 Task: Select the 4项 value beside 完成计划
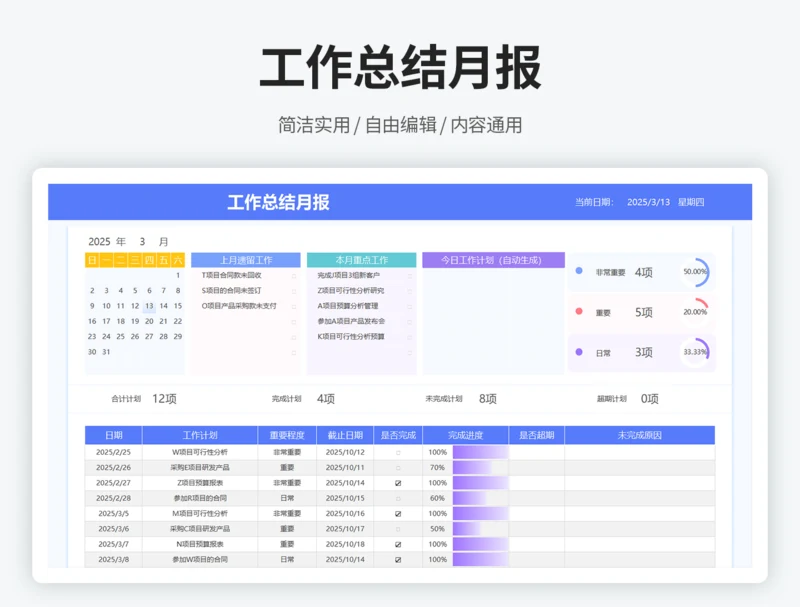(x=326, y=399)
